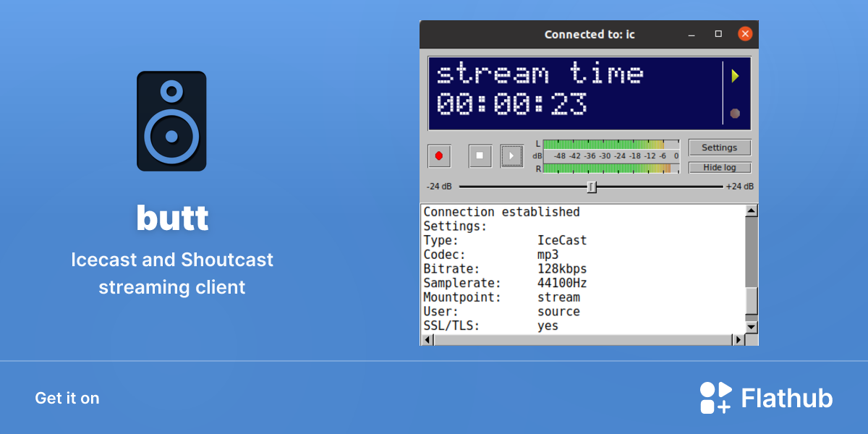The height and width of the screenshot is (434, 868).
Task: Click the play button to start streaming
Action: tap(511, 156)
